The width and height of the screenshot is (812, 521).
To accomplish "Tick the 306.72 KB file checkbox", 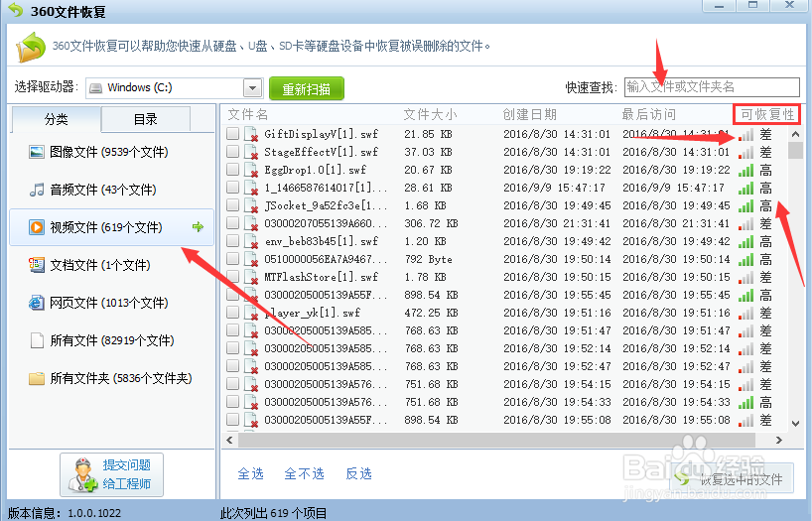I will tap(232, 222).
